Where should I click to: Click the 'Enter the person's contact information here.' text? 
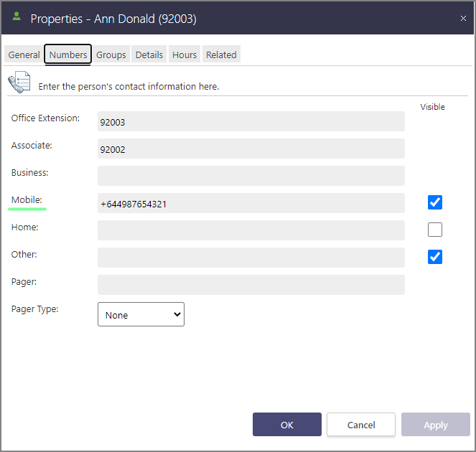point(129,87)
